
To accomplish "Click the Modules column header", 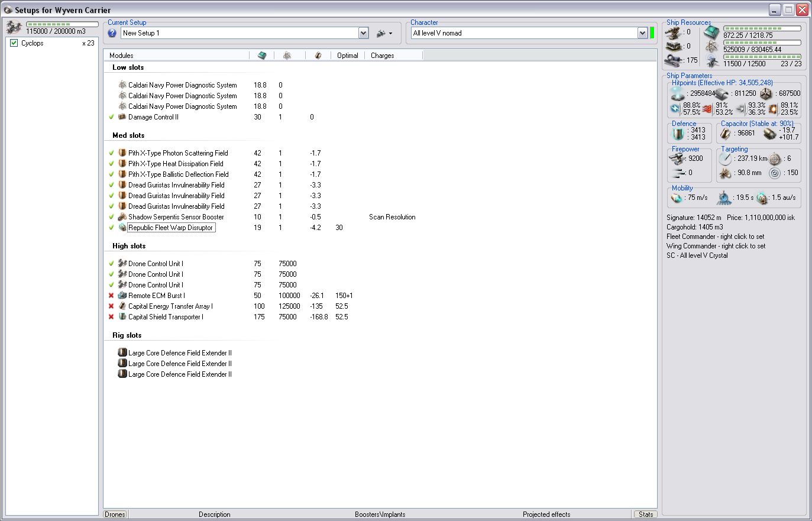I will [x=177, y=56].
